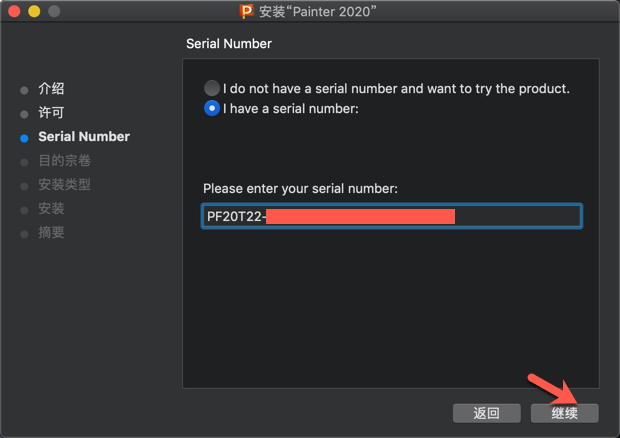This screenshot has width=620, height=438.
Task: Go back with the 返回 button
Action: coord(486,413)
